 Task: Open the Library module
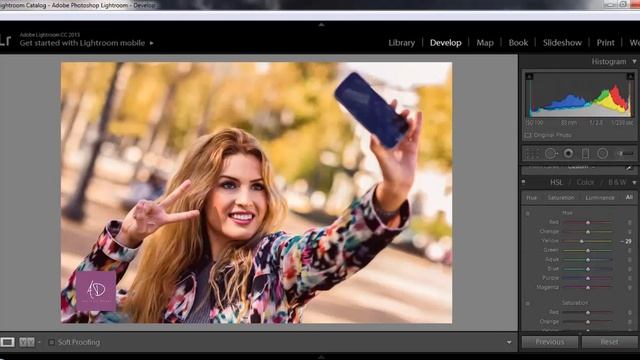click(x=402, y=43)
